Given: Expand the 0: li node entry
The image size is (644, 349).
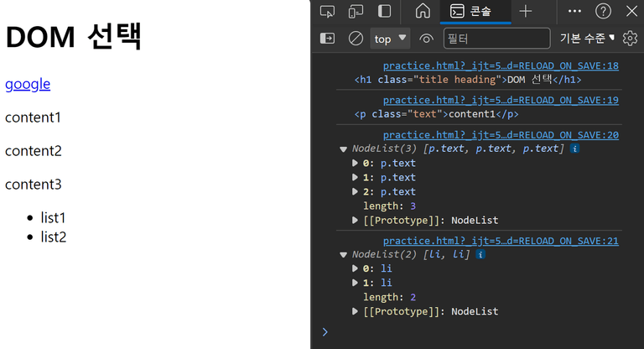Looking at the screenshot, I should pos(355,268).
